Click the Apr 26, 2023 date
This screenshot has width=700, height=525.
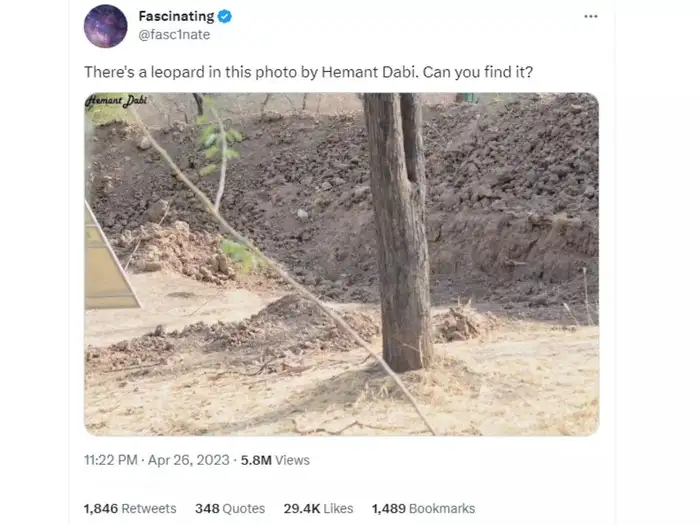point(189,460)
